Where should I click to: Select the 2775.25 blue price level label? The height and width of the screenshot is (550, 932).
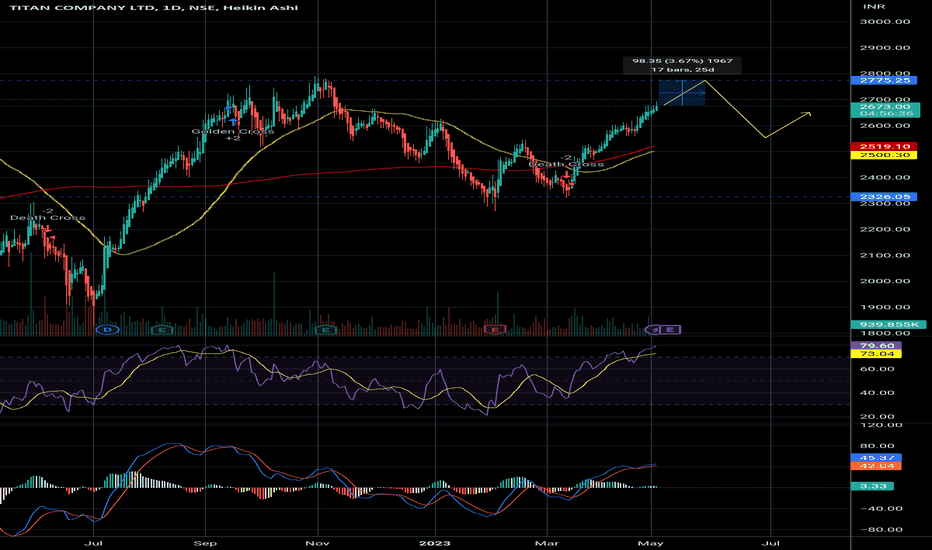[x=884, y=80]
